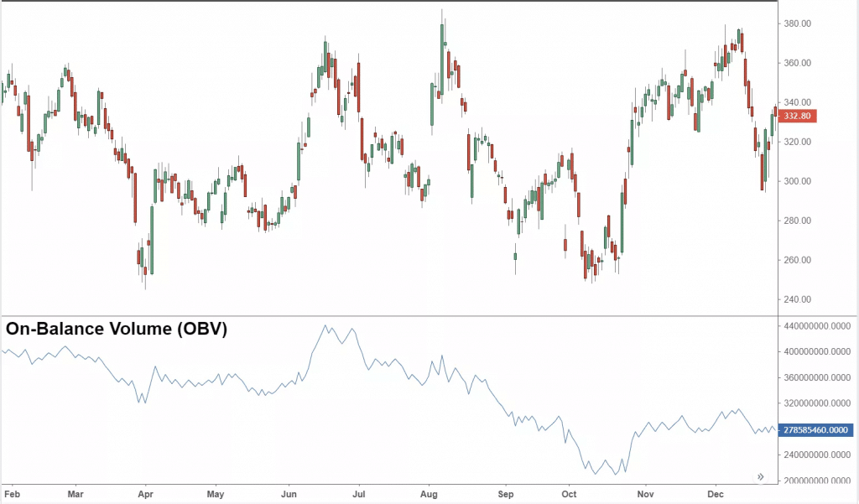
Task: Click the red 332.80 current price label
Action: 796,116
